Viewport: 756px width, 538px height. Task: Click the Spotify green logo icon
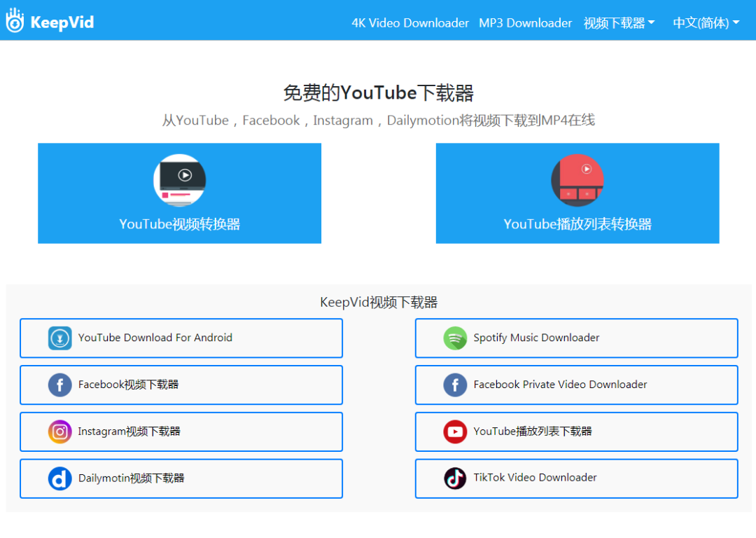pos(455,338)
